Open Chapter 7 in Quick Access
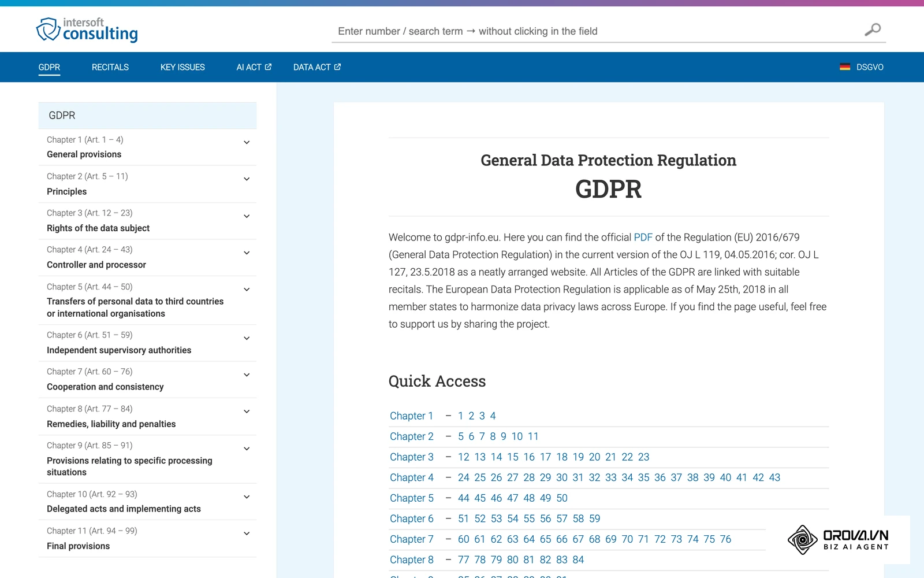Screen dimensions: 924x578 click(x=411, y=539)
